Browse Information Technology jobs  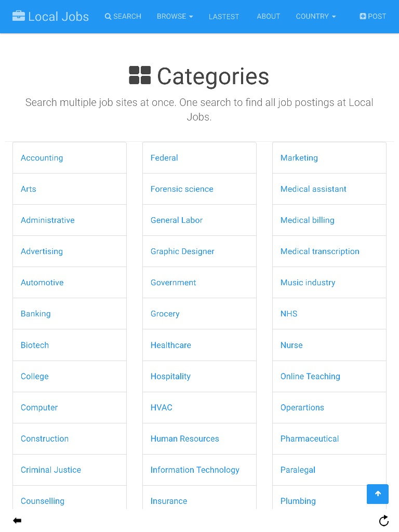pyautogui.click(x=195, y=470)
